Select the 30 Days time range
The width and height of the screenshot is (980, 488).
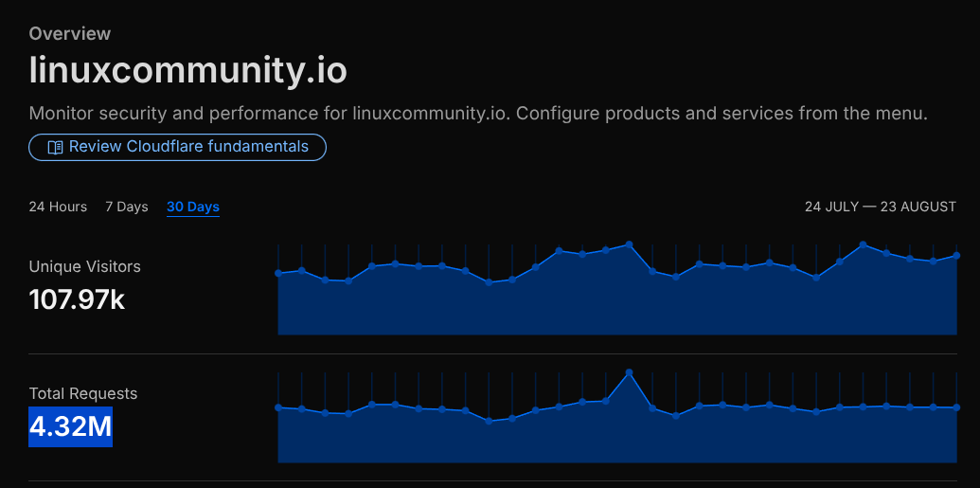pos(193,207)
